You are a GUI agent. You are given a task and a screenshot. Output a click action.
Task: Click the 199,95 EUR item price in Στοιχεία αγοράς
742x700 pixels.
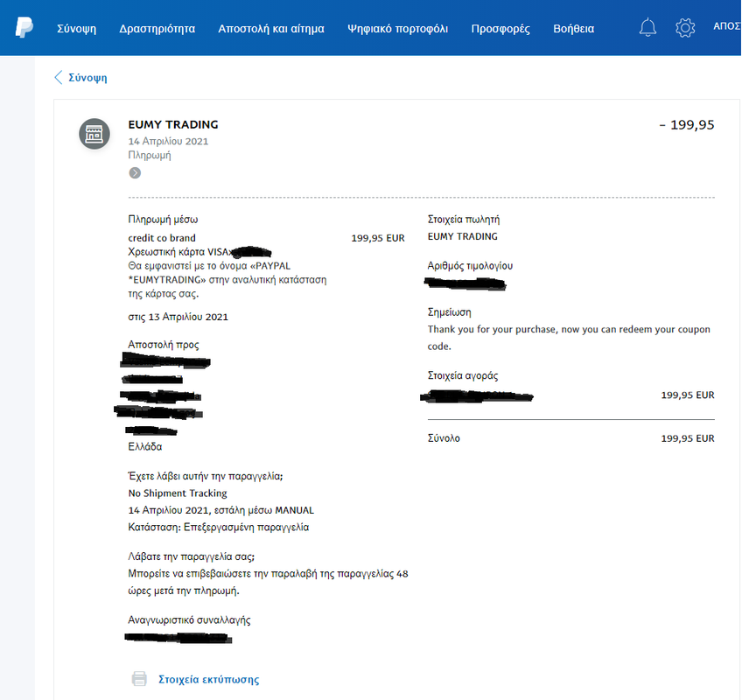tap(688, 395)
